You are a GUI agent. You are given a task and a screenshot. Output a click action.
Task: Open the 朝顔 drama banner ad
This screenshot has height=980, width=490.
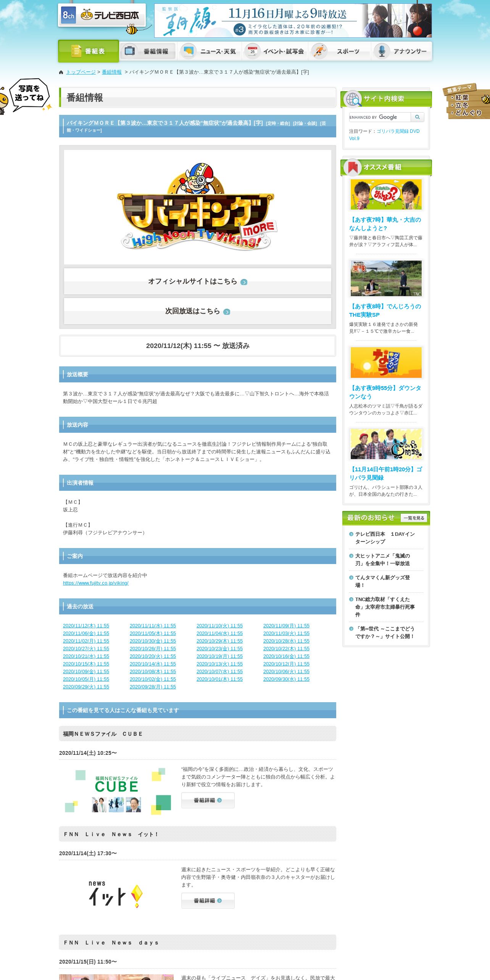(x=293, y=21)
